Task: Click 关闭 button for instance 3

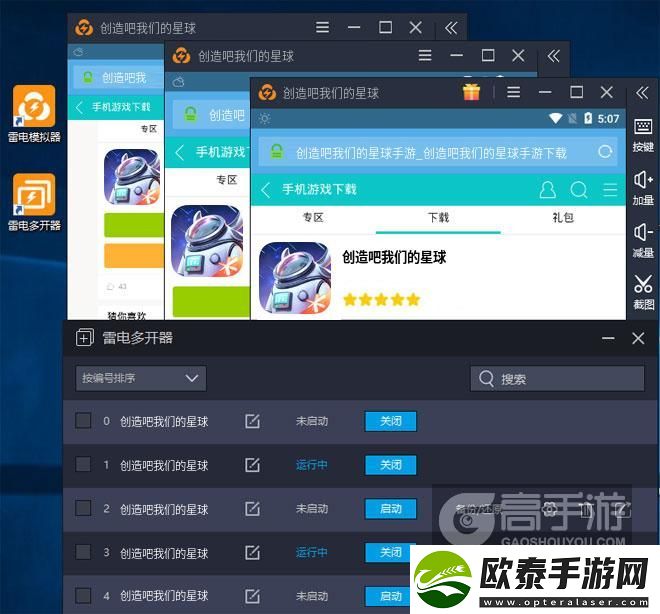Action: click(x=388, y=553)
